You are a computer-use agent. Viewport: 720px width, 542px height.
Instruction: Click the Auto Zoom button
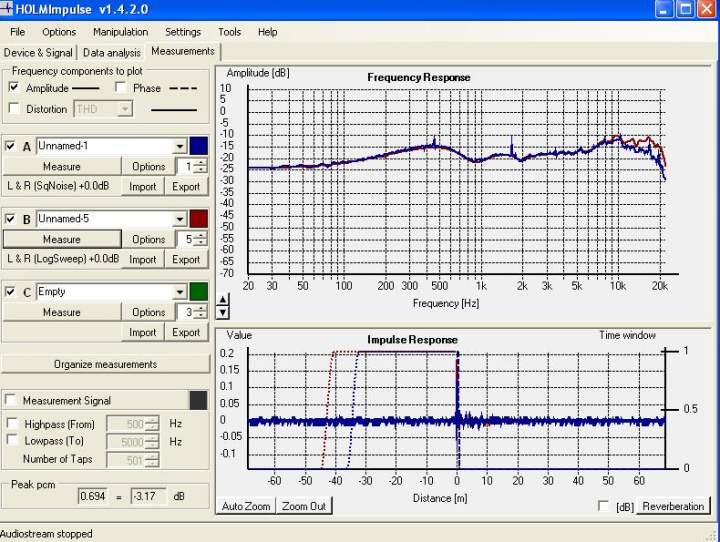246,506
